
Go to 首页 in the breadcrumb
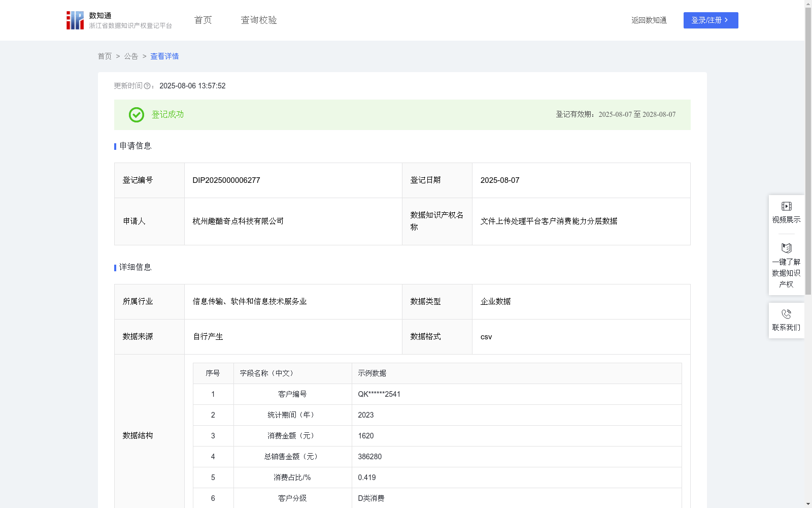pos(105,56)
